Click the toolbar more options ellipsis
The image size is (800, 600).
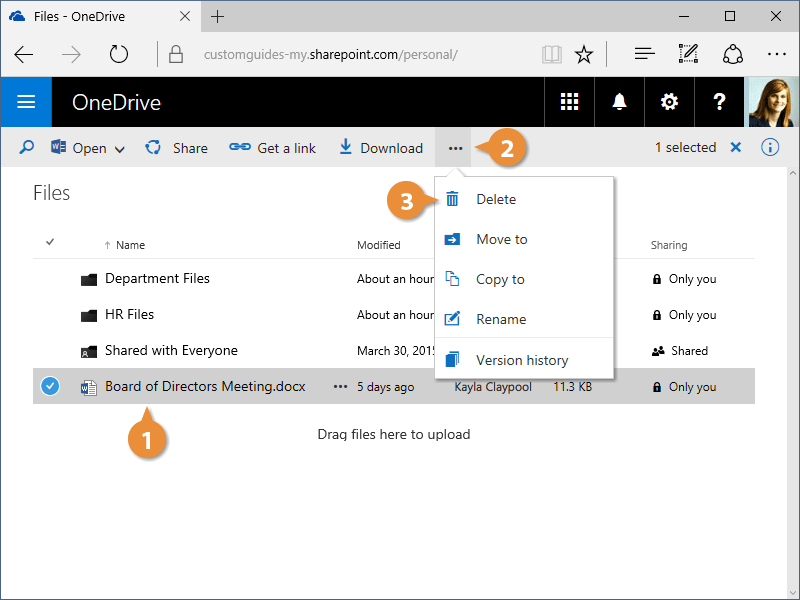[x=455, y=148]
